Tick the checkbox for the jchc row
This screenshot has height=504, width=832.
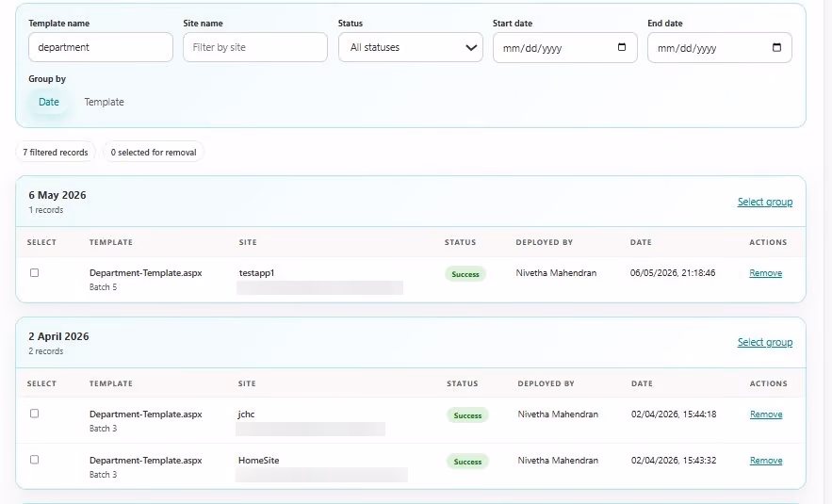[35, 414]
